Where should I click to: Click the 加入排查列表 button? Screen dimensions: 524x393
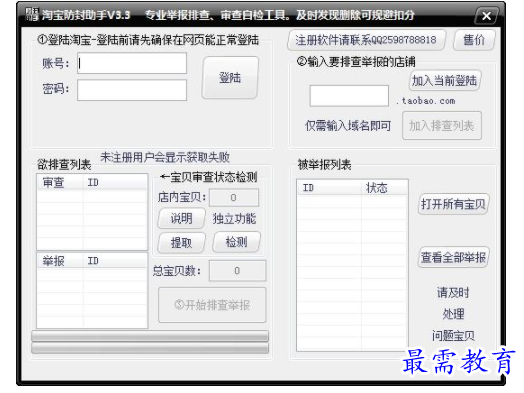tap(442, 126)
